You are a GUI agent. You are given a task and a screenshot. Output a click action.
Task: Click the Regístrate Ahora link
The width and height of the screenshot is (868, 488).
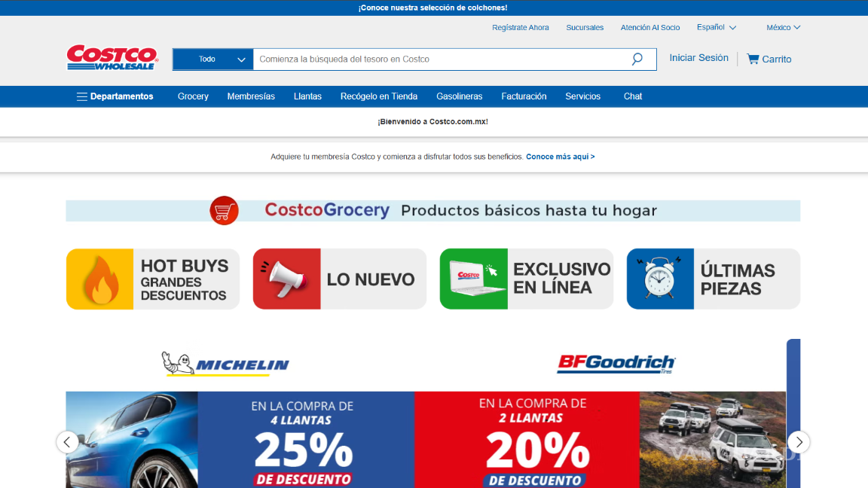(521, 27)
